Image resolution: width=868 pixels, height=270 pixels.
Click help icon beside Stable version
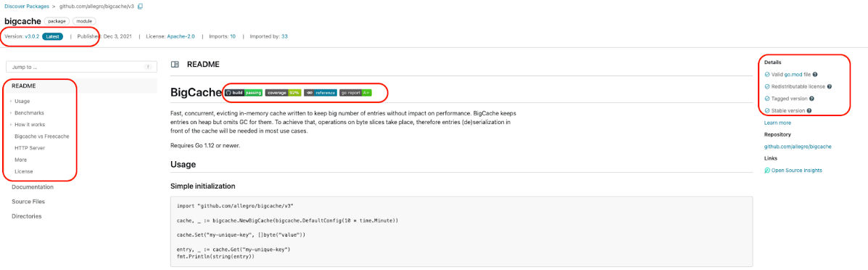click(809, 111)
